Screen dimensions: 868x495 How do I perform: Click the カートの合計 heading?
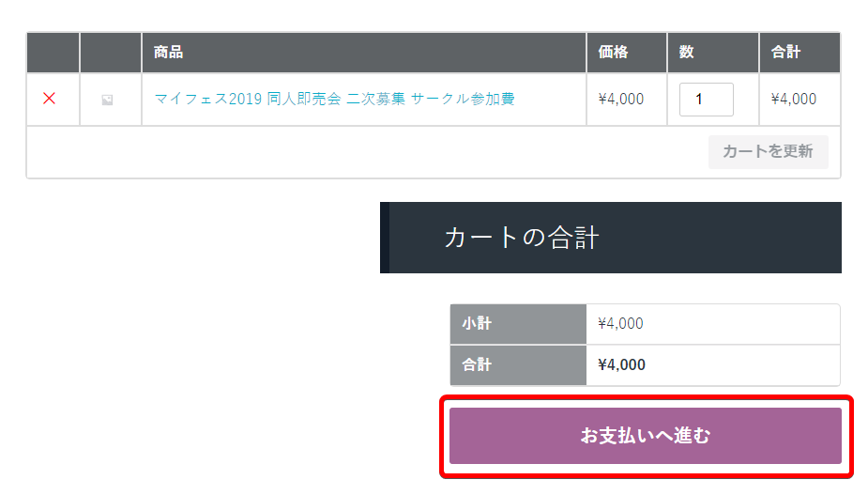(522, 238)
